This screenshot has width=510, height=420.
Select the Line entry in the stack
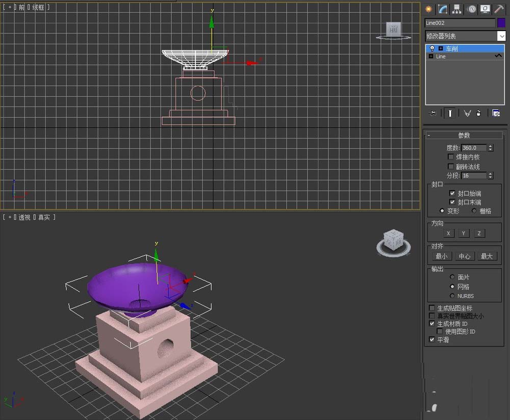(465, 56)
